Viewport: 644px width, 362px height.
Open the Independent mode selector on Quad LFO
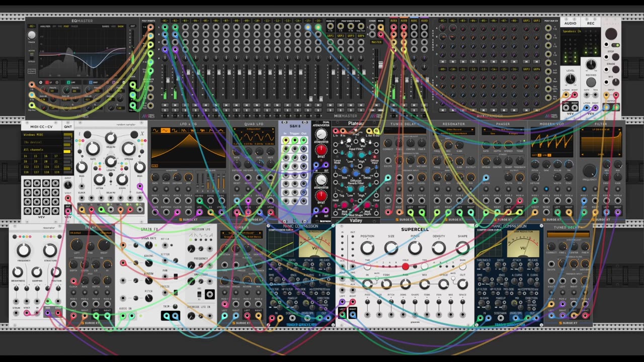pos(254,129)
